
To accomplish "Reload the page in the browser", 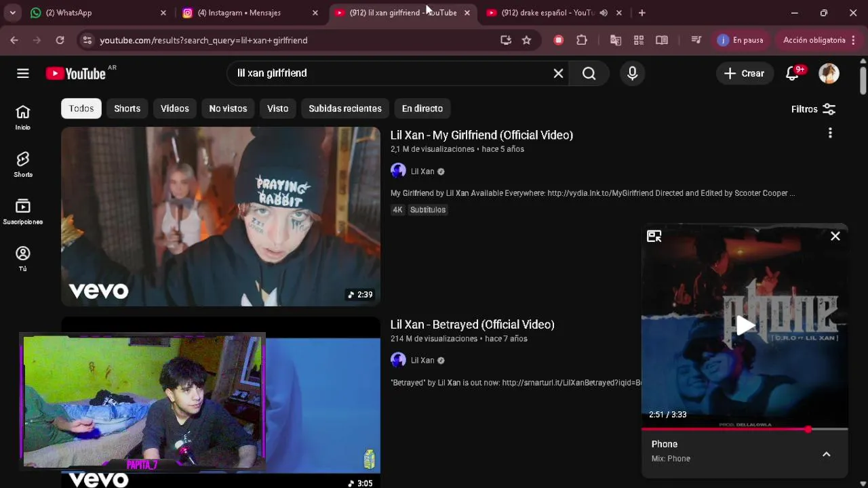I will click(x=60, y=40).
